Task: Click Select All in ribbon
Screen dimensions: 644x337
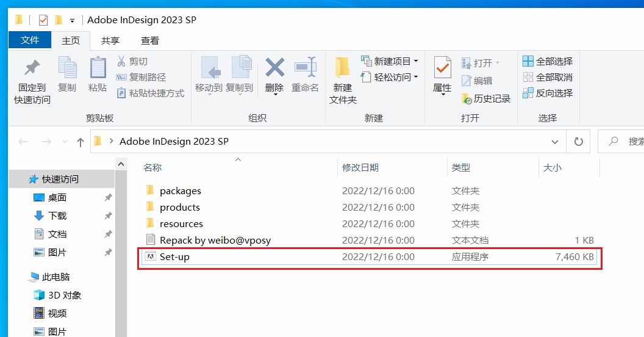Action: point(548,61)
